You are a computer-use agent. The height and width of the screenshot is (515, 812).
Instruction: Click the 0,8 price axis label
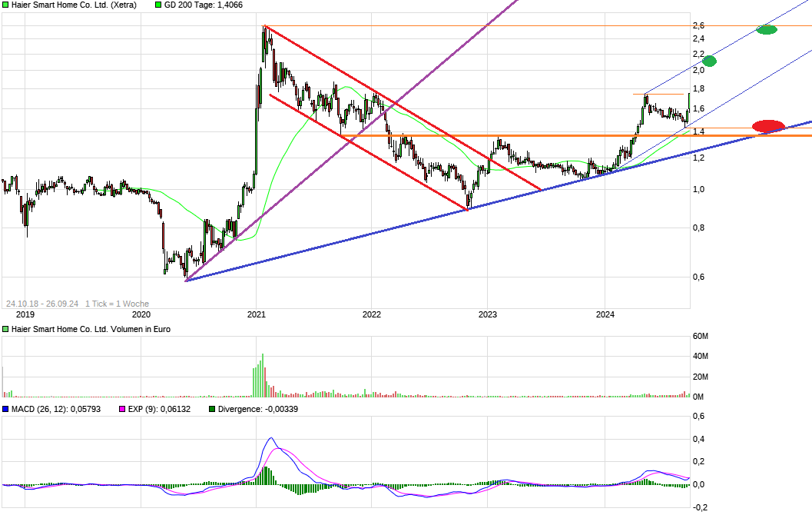click(698, 228)
